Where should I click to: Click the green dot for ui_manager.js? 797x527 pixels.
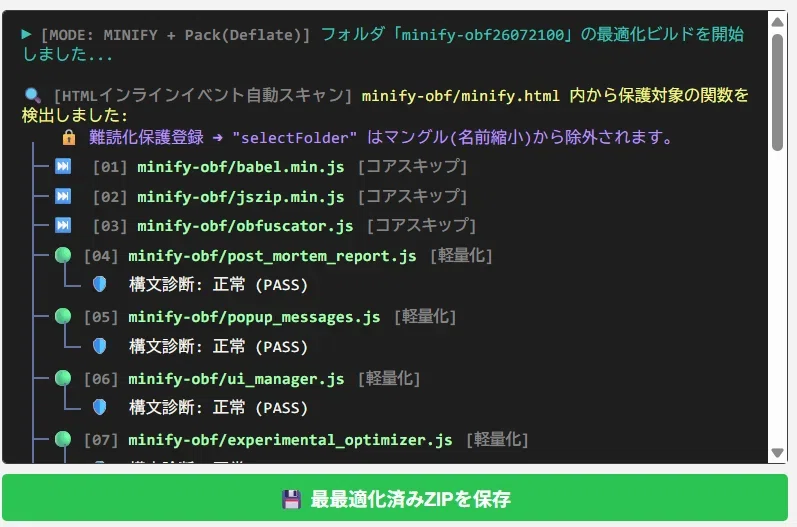tap(63, 378)
